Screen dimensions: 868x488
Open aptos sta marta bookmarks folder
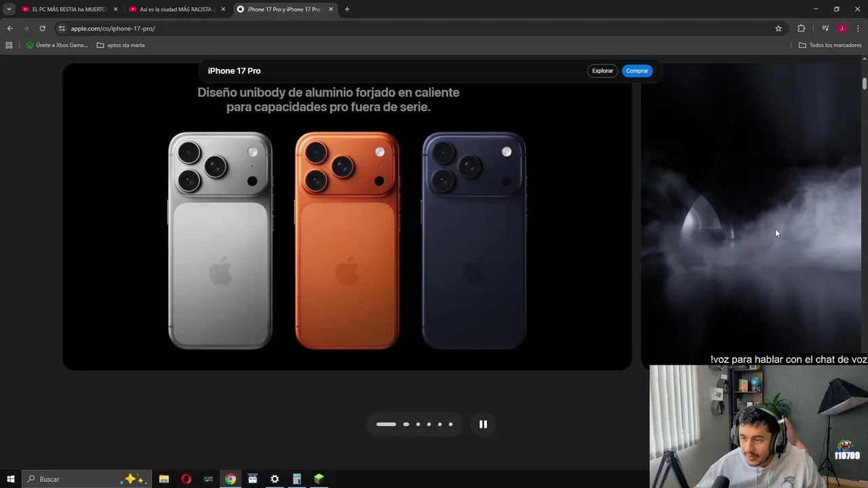121,45
